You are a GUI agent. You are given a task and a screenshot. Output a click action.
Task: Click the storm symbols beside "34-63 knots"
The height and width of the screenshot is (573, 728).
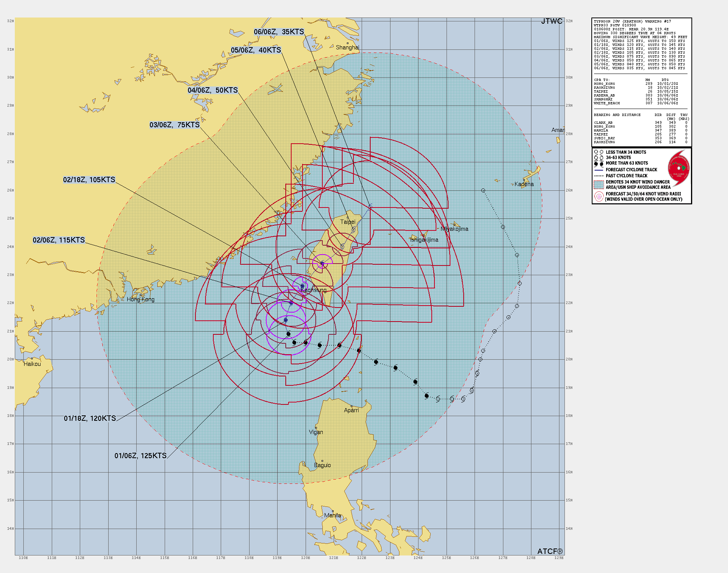coord(599,158)
